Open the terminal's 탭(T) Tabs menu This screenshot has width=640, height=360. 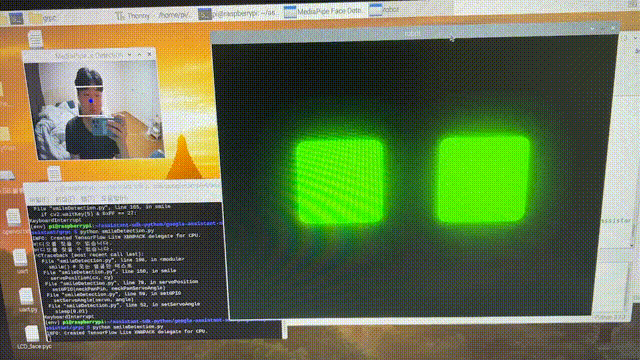pos(87,198)
